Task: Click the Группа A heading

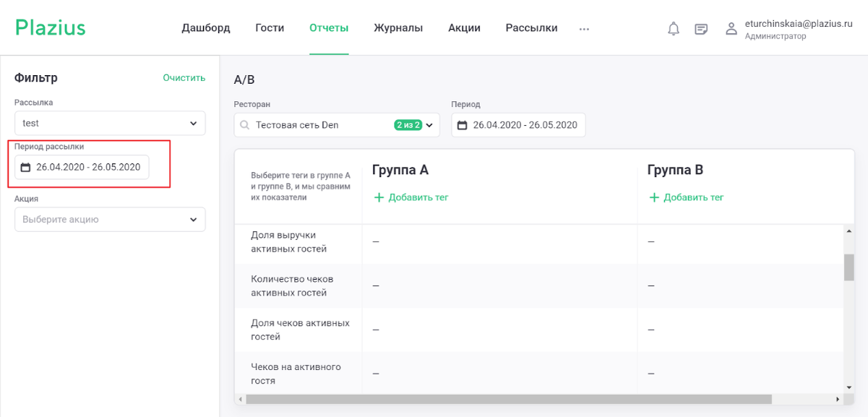Action: point(400,171)
